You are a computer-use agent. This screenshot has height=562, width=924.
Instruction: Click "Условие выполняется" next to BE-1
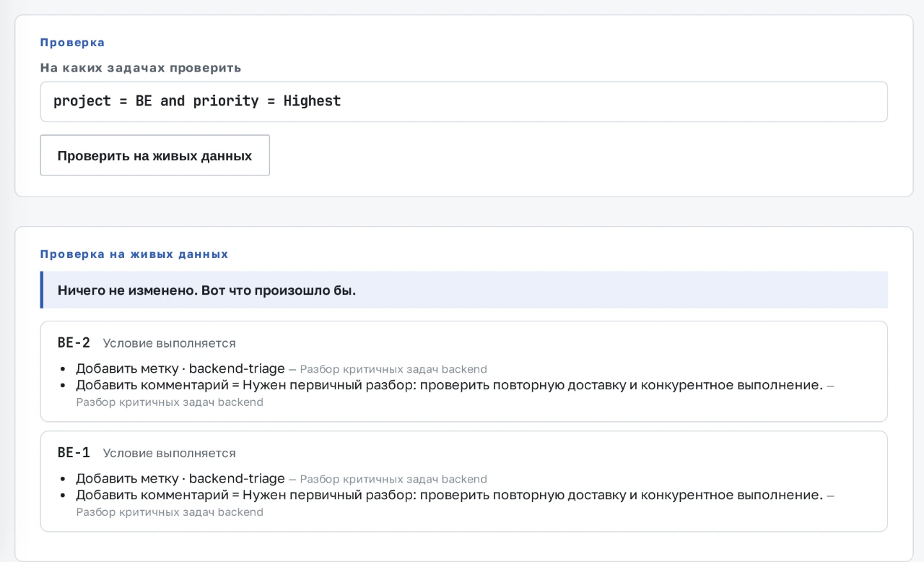169,454
